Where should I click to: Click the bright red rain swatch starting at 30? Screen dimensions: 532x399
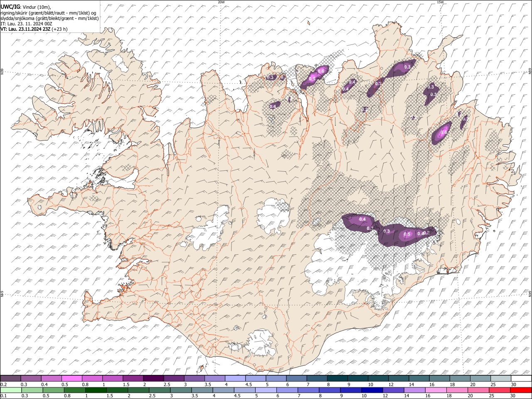click(x=521, y=390)
